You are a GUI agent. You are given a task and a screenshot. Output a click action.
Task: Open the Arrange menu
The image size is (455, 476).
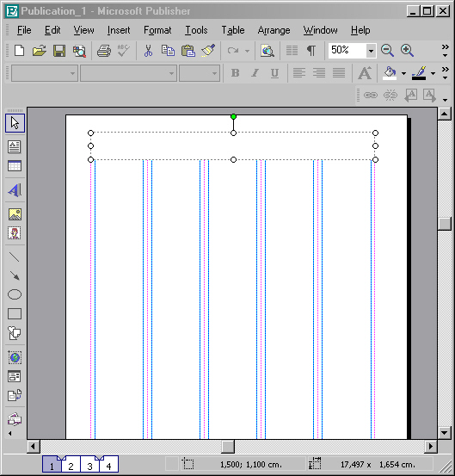tap(274, 30)
